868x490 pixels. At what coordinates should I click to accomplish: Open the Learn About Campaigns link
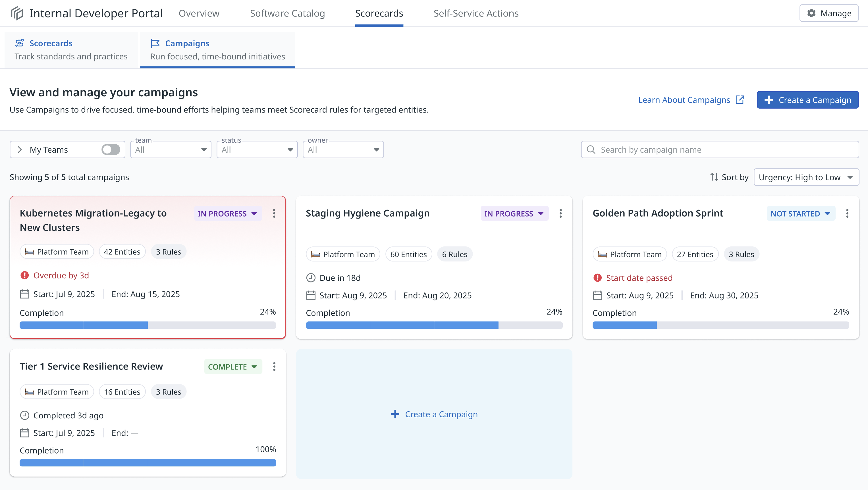tap(684, 100)
